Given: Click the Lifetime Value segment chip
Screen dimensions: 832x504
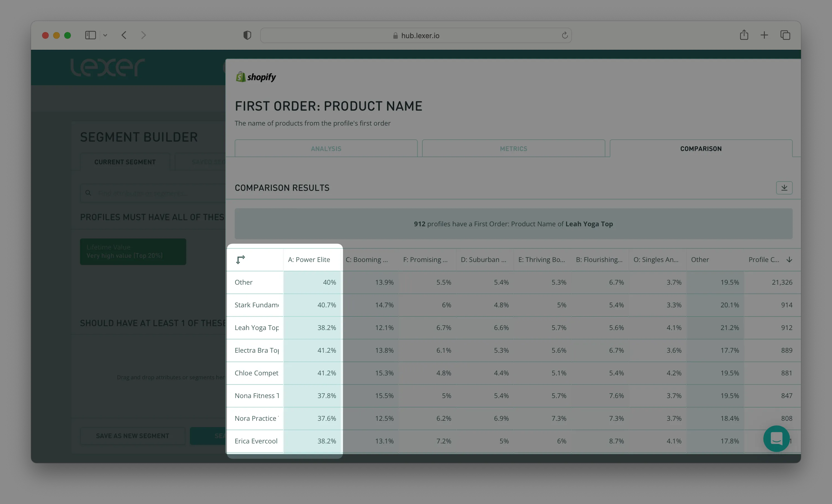Looking at the screenshot, I should tap(133, 251).
